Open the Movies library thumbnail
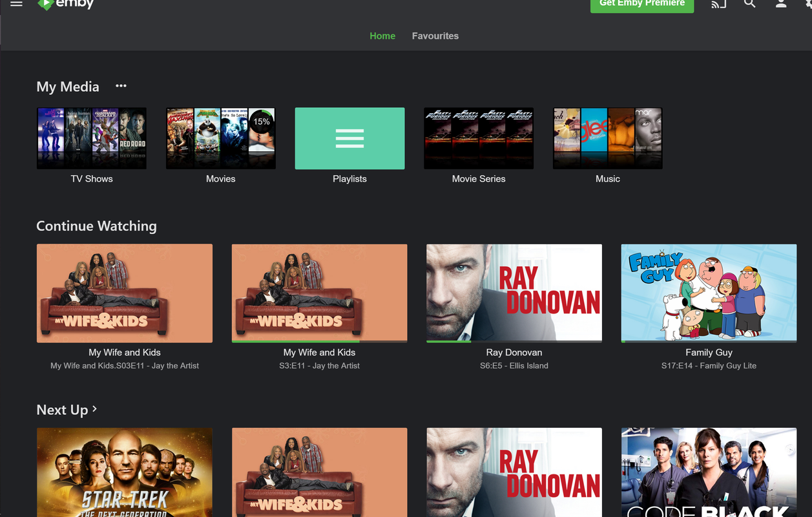812x517 pixels. coord(221,138)
